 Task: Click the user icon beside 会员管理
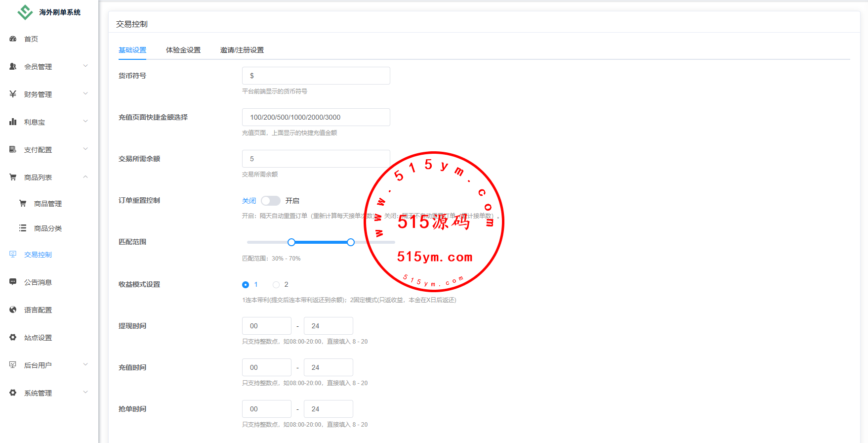coord(13,66)
